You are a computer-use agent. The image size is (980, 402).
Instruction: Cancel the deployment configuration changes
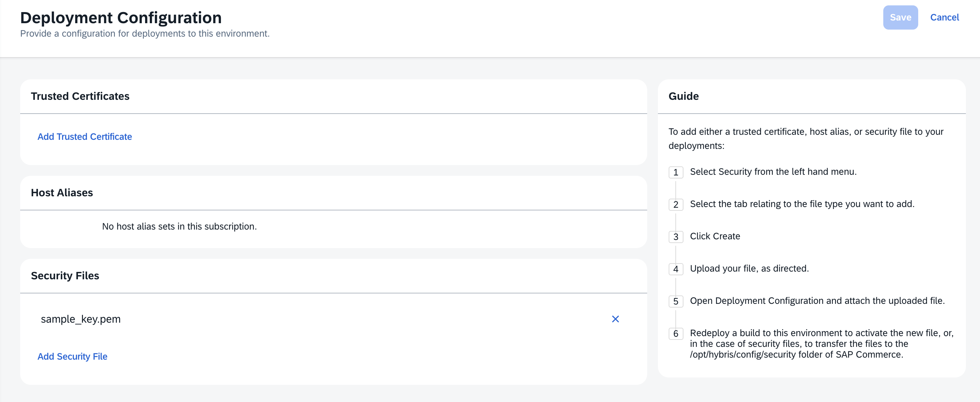point(945,17)
